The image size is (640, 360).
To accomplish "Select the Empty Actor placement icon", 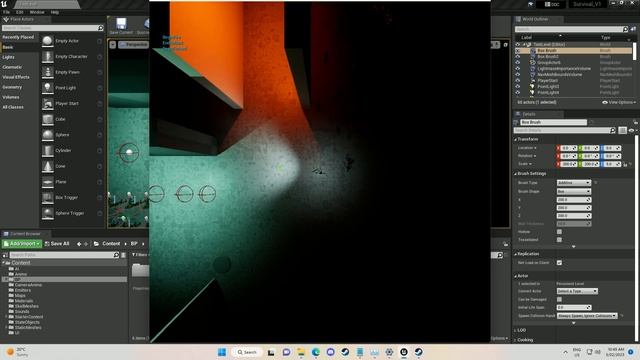I will pyautogui.click(x=48, y=41).
